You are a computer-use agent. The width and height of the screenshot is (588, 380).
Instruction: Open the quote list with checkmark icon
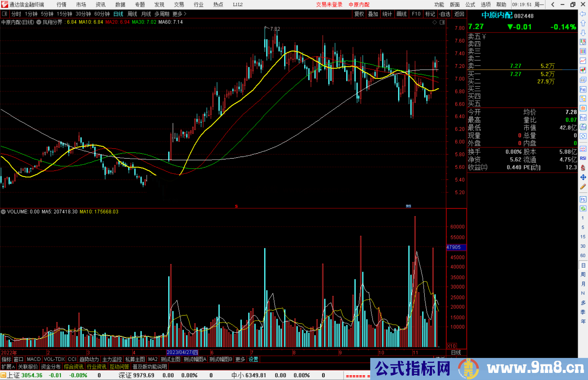click(583, 42)
